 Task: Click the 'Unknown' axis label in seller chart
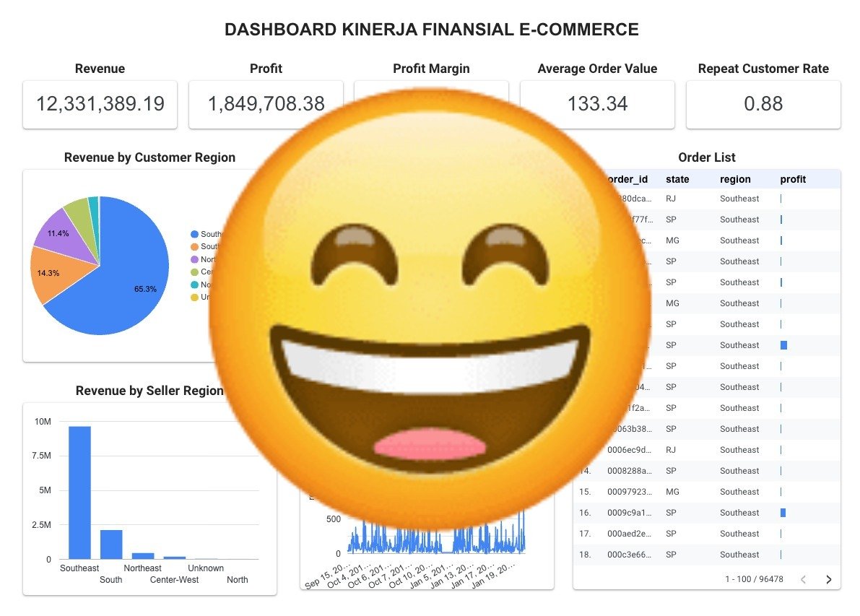pyautogui.click(x=206, y=568)
